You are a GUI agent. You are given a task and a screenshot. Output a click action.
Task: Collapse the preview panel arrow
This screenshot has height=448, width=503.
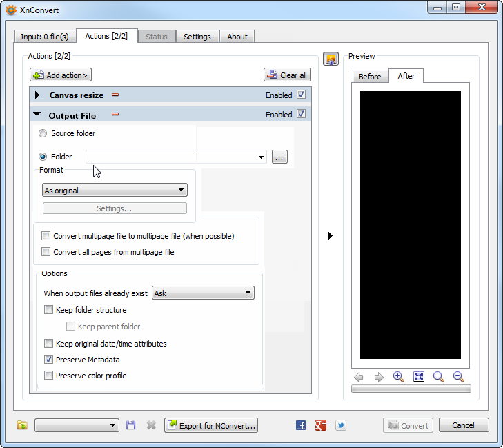pos(331,235)
